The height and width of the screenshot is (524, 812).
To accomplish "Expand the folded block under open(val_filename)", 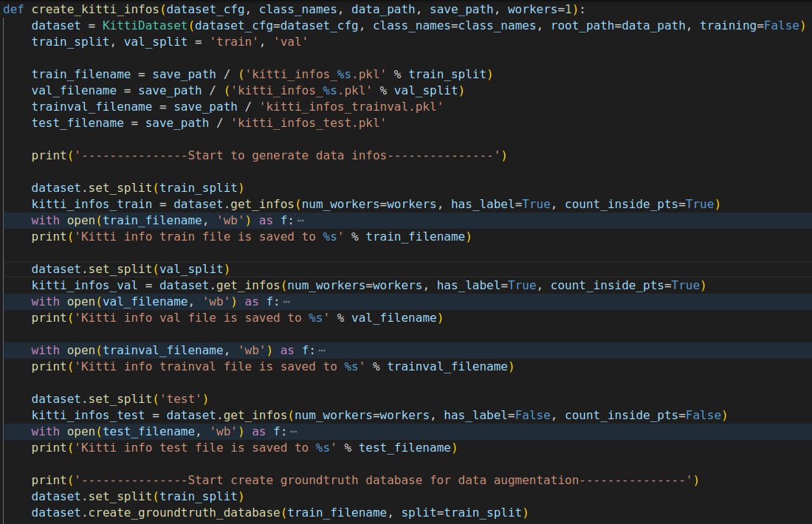I will [286, 302].
